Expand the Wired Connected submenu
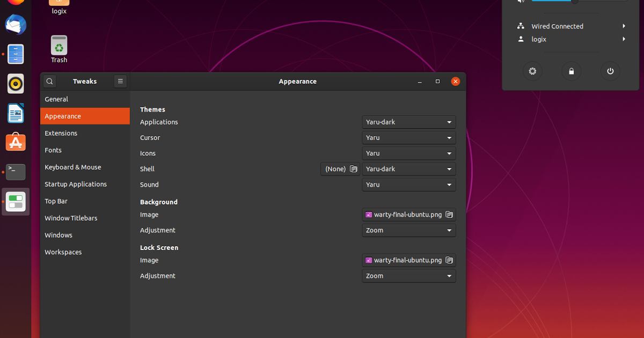The height and width of the screenshot is (338, 644). point(572,26)
